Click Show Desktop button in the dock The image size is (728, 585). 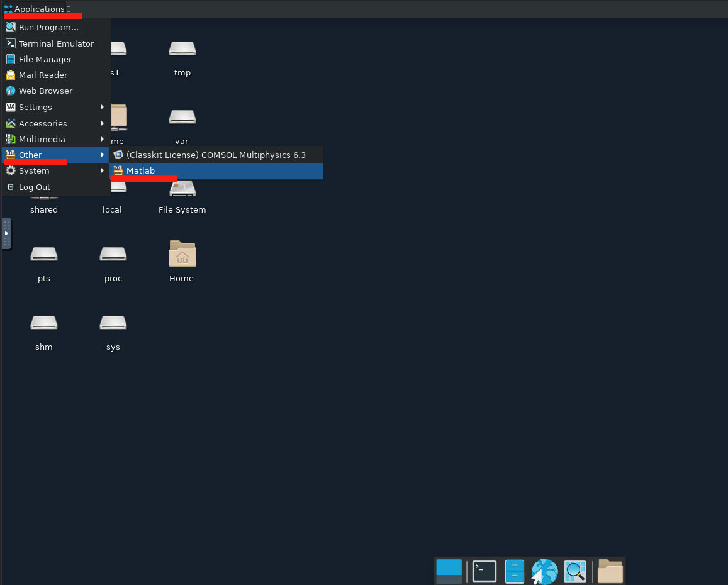(449, 572)
